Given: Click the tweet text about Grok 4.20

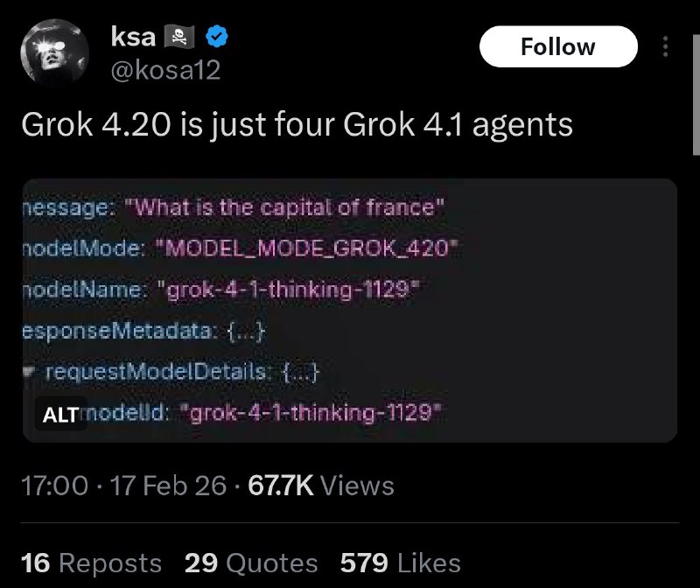Looking at the screenshot, I should click(x=297, y=124).
